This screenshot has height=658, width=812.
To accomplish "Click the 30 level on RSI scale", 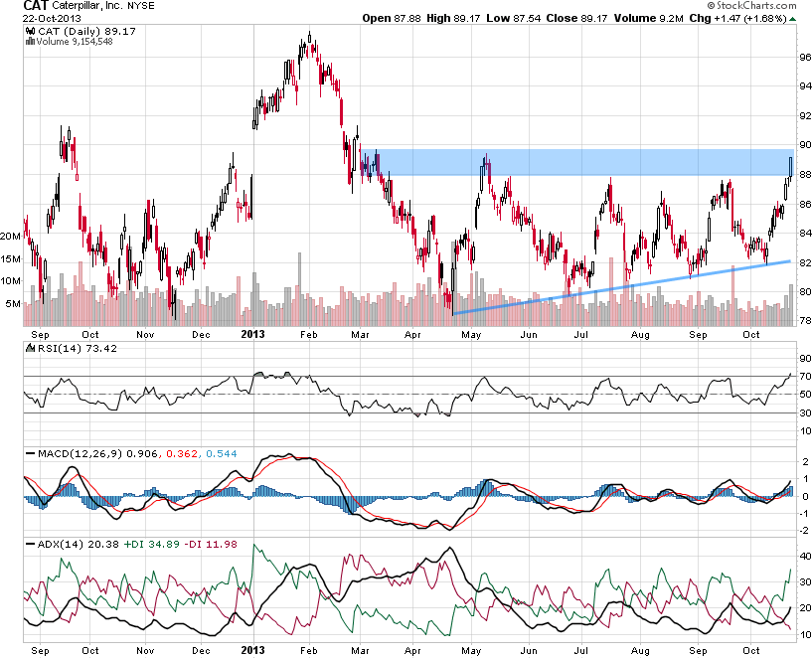I will pos(805,412).
